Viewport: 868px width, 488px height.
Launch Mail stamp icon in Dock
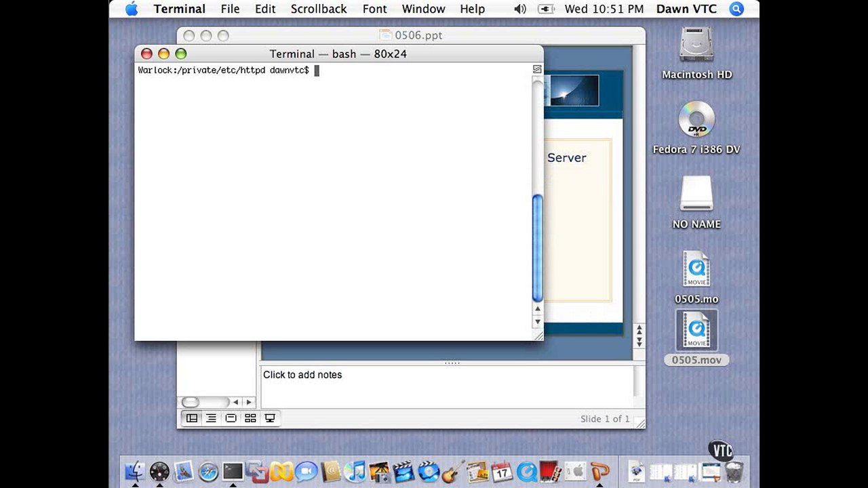coord(184,471)
